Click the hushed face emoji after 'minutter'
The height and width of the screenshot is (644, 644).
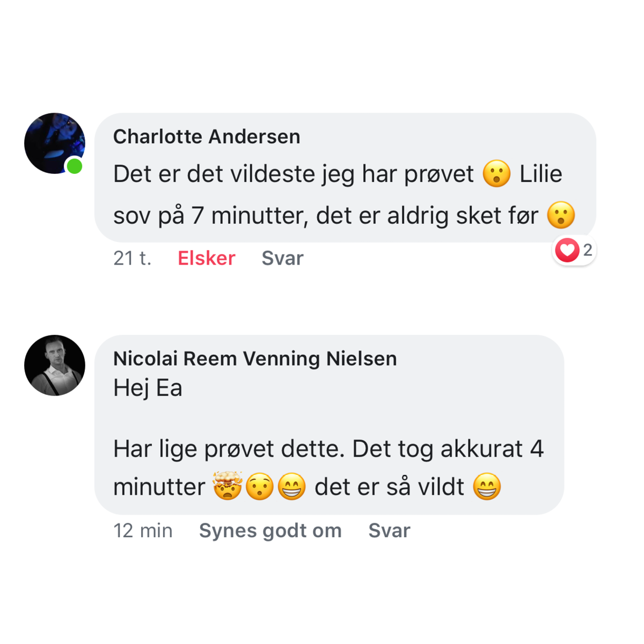point(260,487)
